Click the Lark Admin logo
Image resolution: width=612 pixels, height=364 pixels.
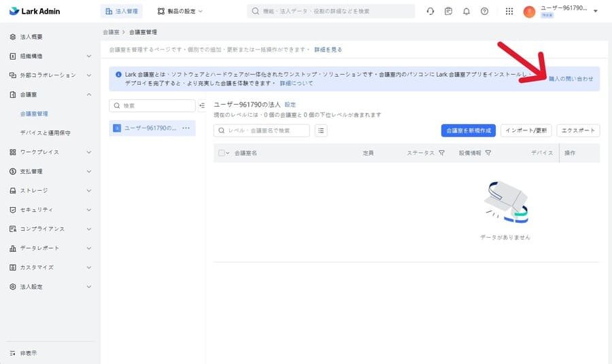(35, 12)
